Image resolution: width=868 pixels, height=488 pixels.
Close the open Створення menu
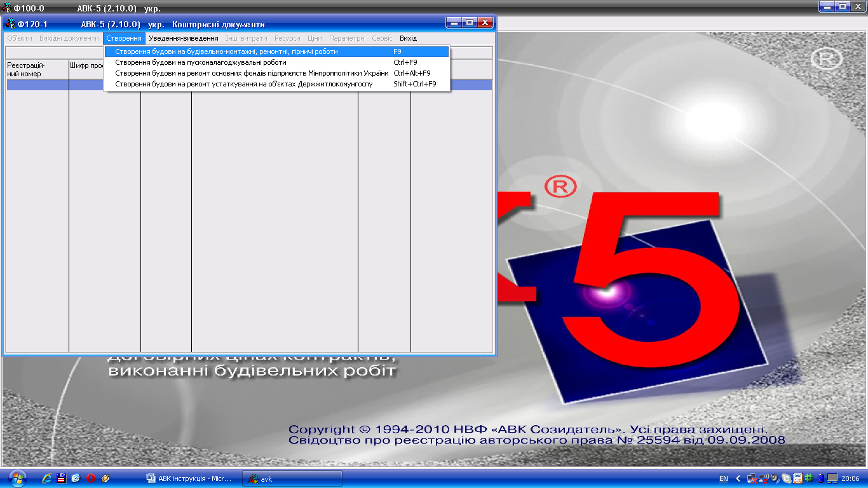(124, 38)
